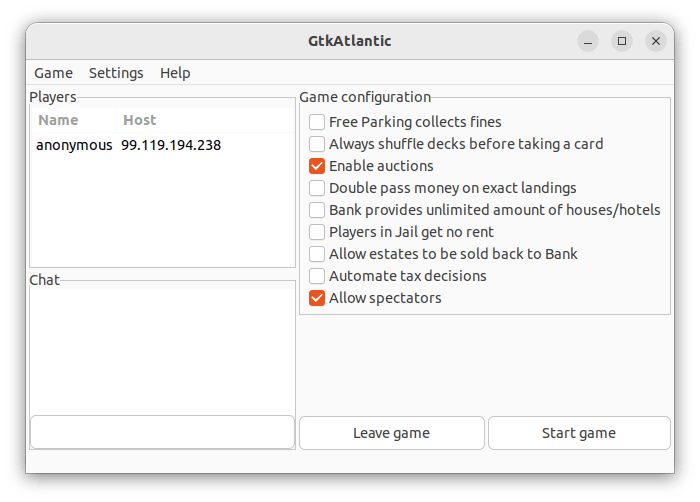The image size is (700, 502).
Task: Maximize the GtkAtlantic window
Action: (622, 41)
